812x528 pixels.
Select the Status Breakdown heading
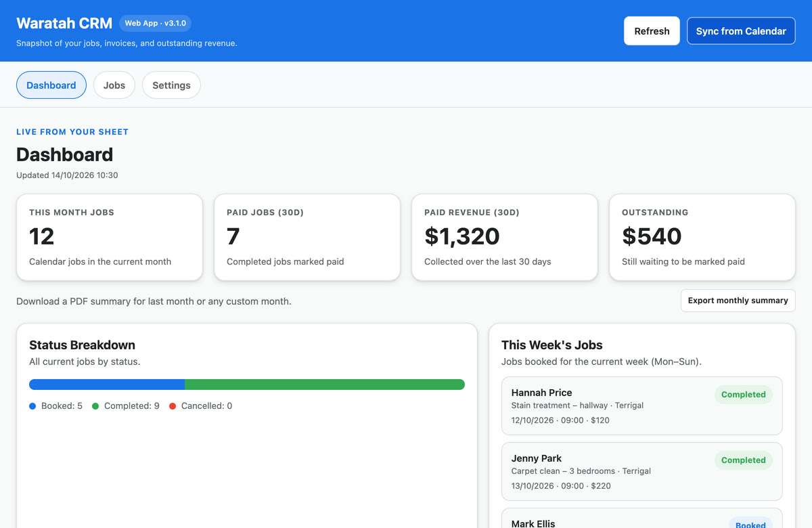pyautogui.click(x=83, y=345)
